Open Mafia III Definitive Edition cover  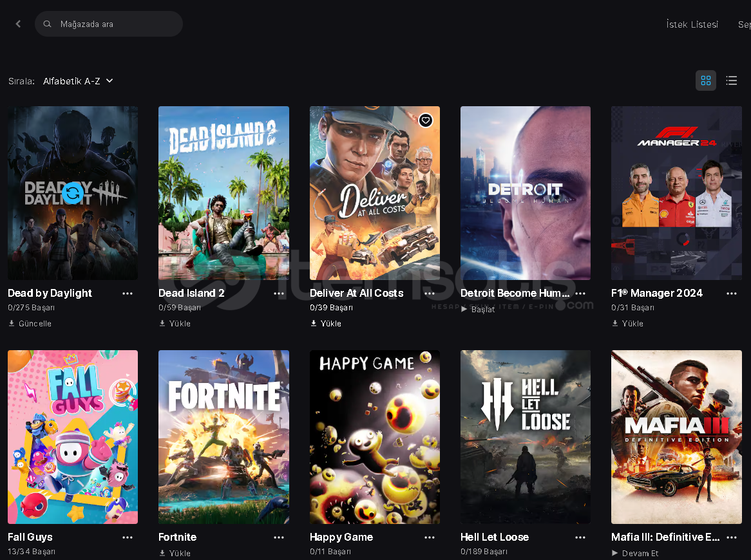click(x=676, y=437)
